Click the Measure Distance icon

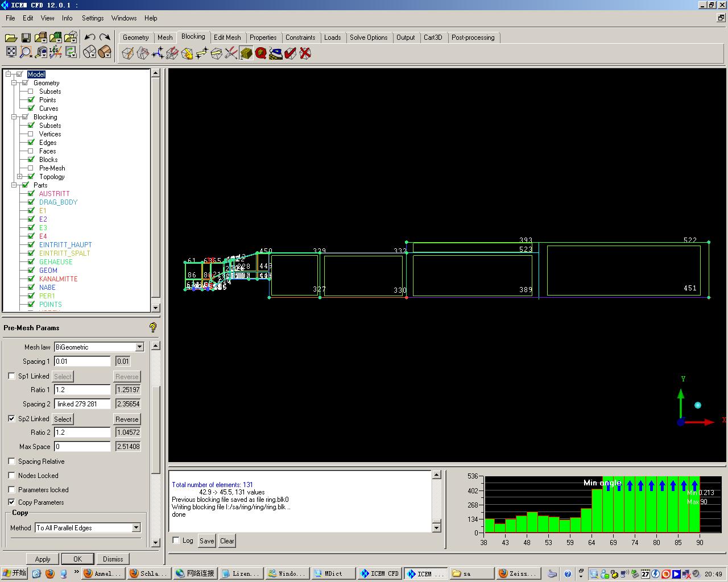pos(41,52)
